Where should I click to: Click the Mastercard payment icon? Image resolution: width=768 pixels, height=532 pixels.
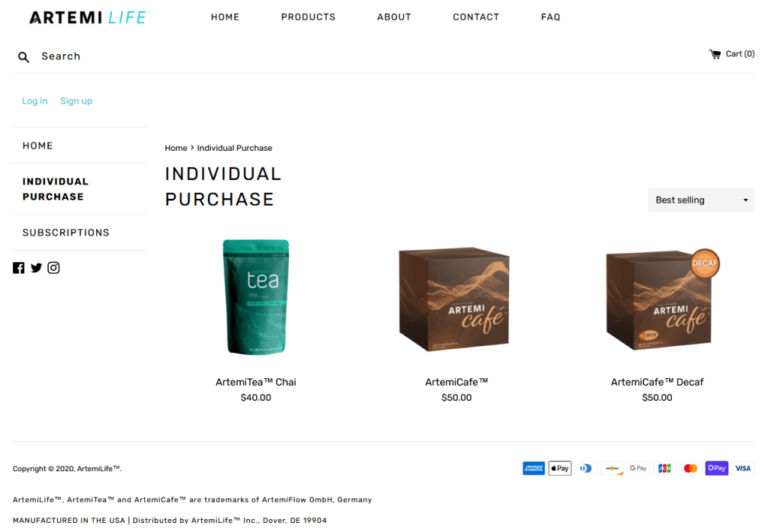pos(690,468)
